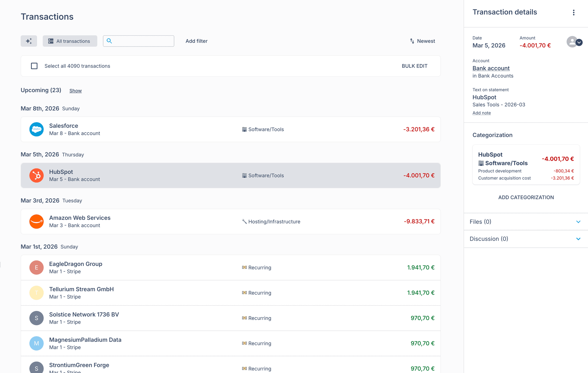The image size is (588, 373).
Task: Click StrontiumGreen Forge transaction name
Action: point(79,365)
